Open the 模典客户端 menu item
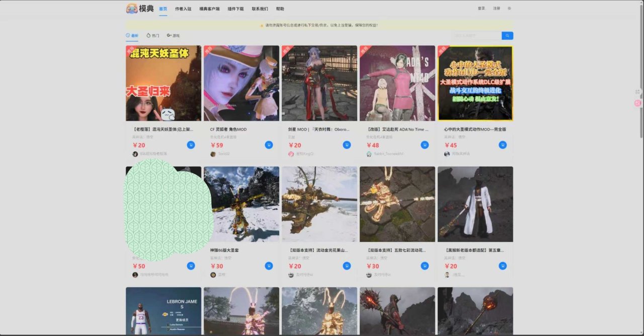 (209, 9)
